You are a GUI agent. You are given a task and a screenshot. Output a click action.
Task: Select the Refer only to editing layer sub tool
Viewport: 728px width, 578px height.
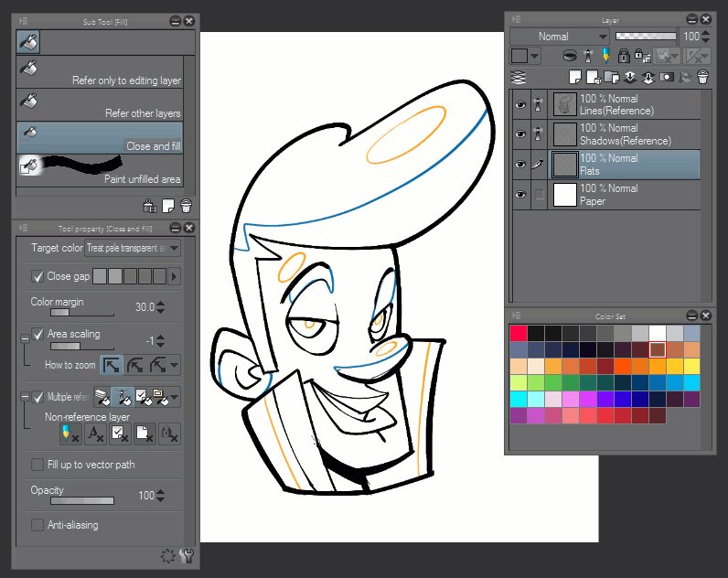[x=100, y=72]
